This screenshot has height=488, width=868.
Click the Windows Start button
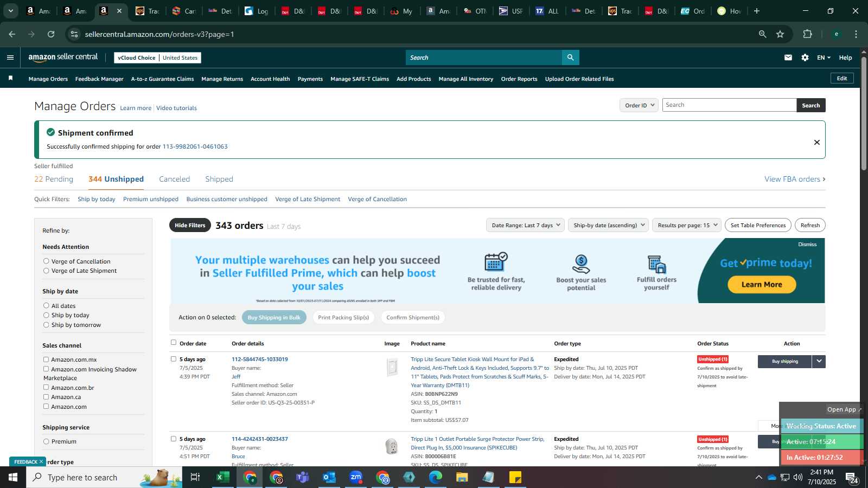coord(13,477)
